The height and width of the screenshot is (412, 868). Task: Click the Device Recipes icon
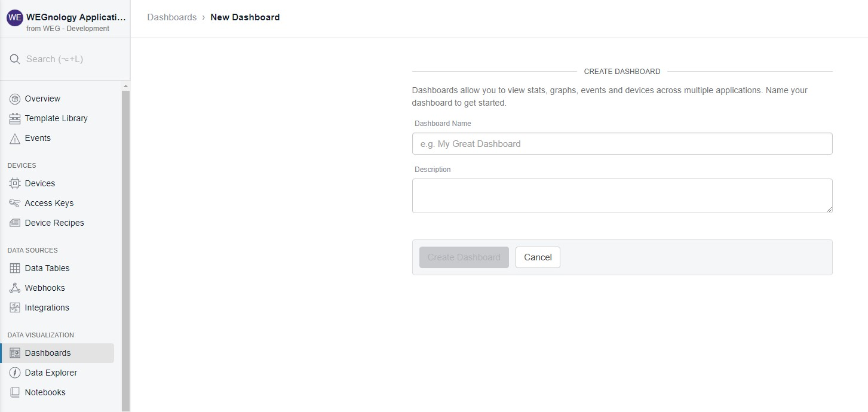[x=15, y=223]
